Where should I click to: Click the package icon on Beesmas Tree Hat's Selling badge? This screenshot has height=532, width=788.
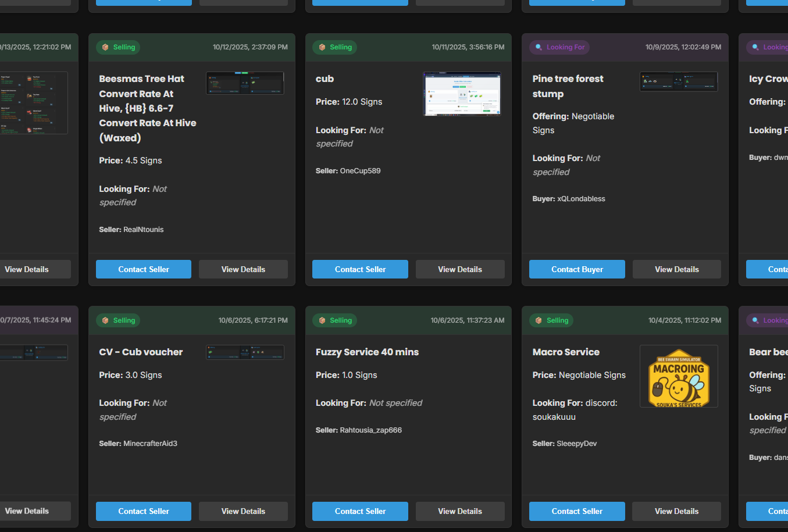105,47
